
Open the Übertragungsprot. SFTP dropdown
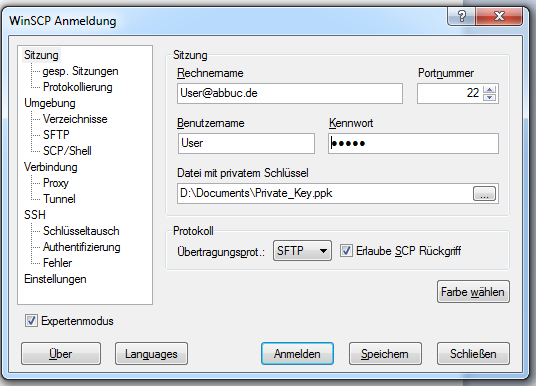(302, 251)
